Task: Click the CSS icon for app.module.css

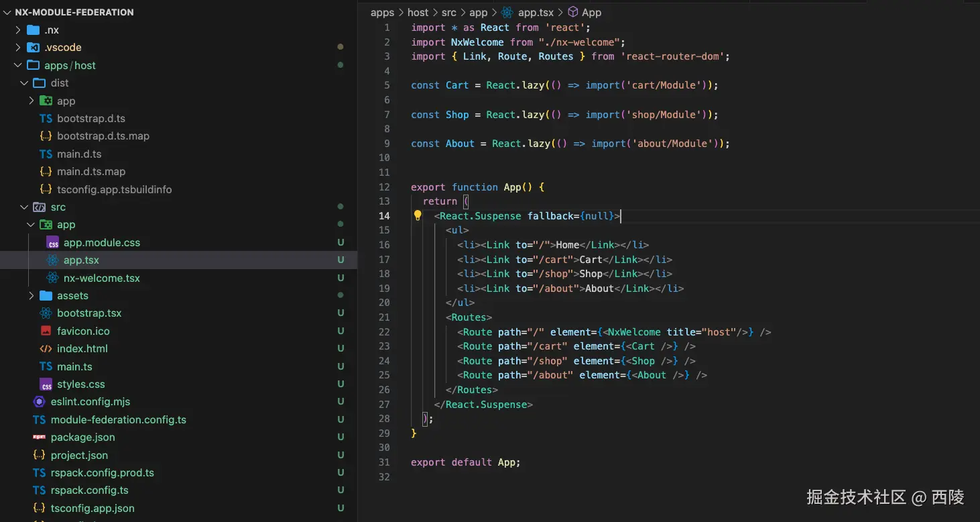Action: coord(53,243)
